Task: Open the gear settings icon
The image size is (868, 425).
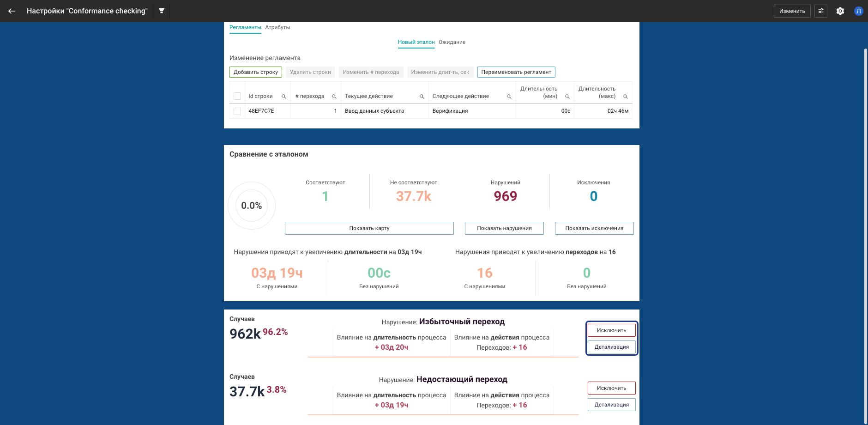Action: (x=840, y=11)
